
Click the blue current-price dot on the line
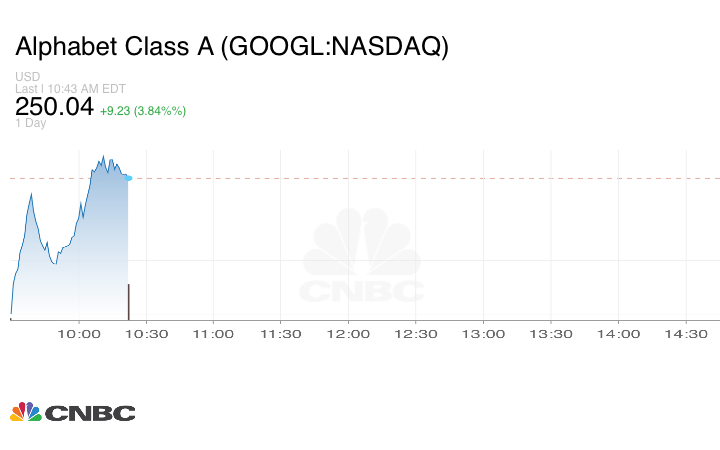pos(129,178)
